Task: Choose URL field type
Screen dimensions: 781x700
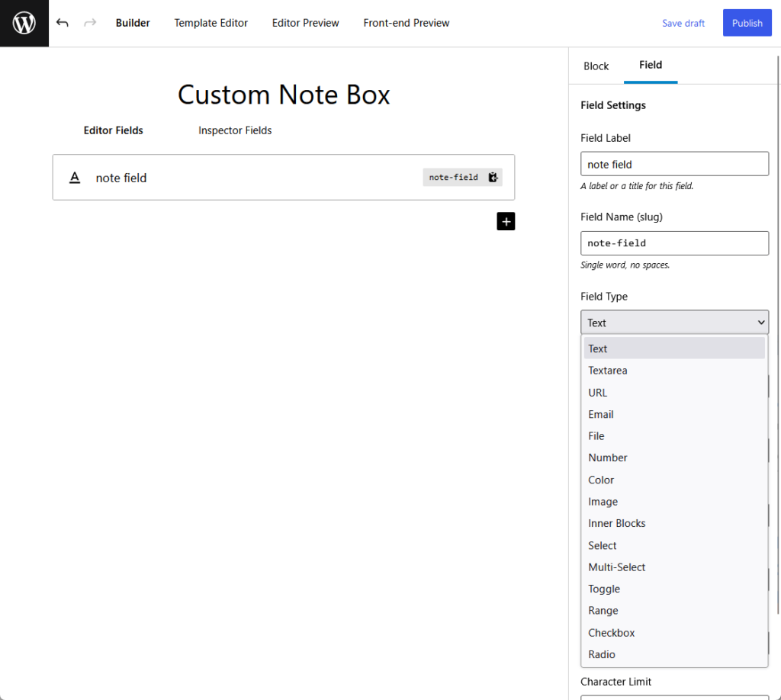Action: pos(674,393)
